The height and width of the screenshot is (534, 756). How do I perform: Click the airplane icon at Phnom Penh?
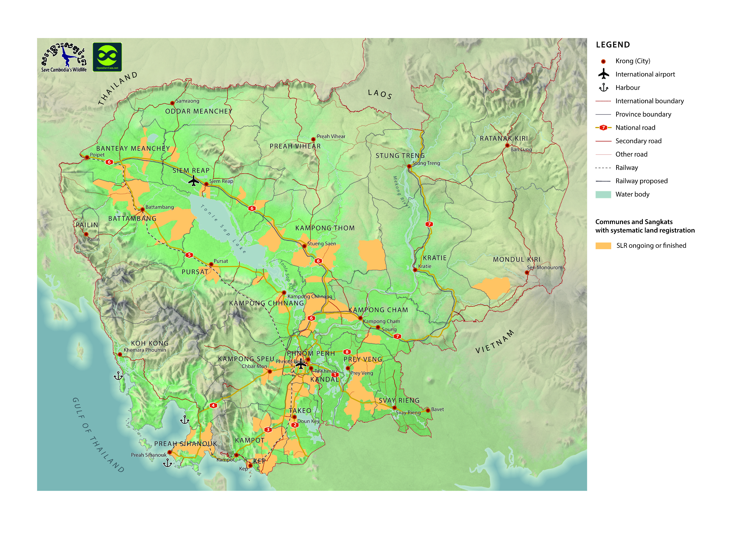[301, 364]
